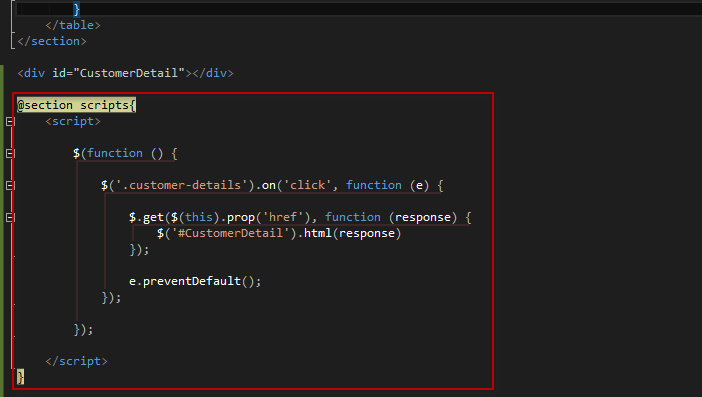Click the '#CustomerDetail' selector string
This screenshot has height=397, width=702.
click(x=230, y=233)
